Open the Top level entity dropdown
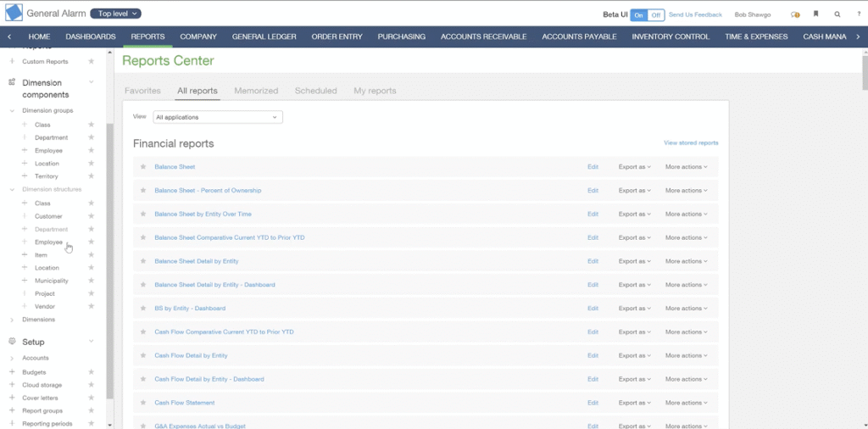 (115, 14)
